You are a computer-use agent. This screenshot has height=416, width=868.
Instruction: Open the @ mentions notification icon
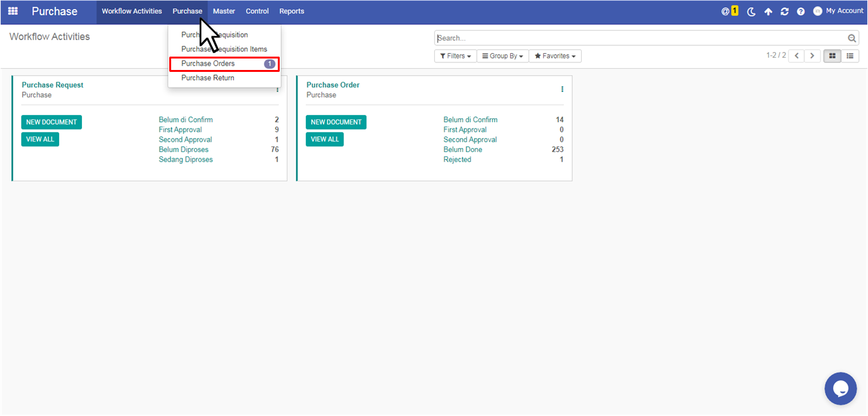pyautogui.click(x=729, y=11)
